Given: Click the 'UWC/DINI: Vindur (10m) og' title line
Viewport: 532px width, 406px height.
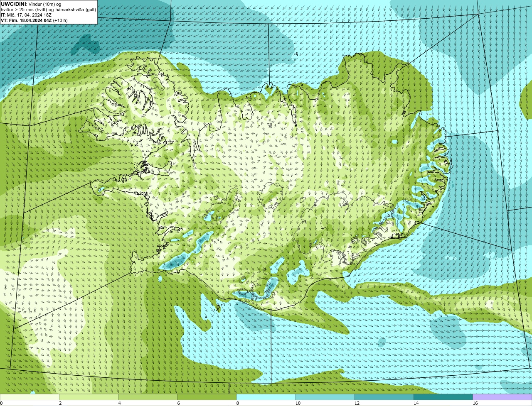Looking at the screenshot, I should coord(31,4).
